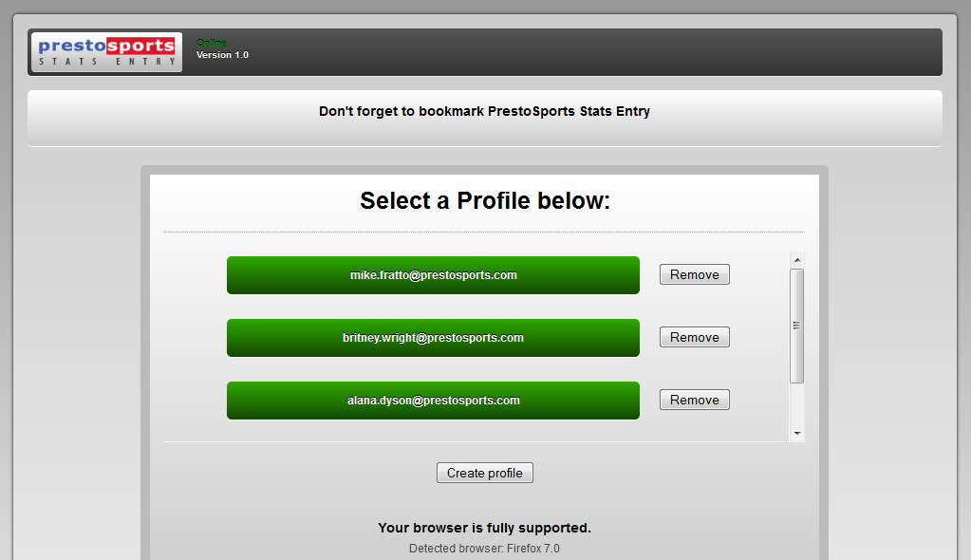Viewport: 971px width, 560px height.
Task: Click the profile list scroll-down arrow
Action: (x=797, y=434)
